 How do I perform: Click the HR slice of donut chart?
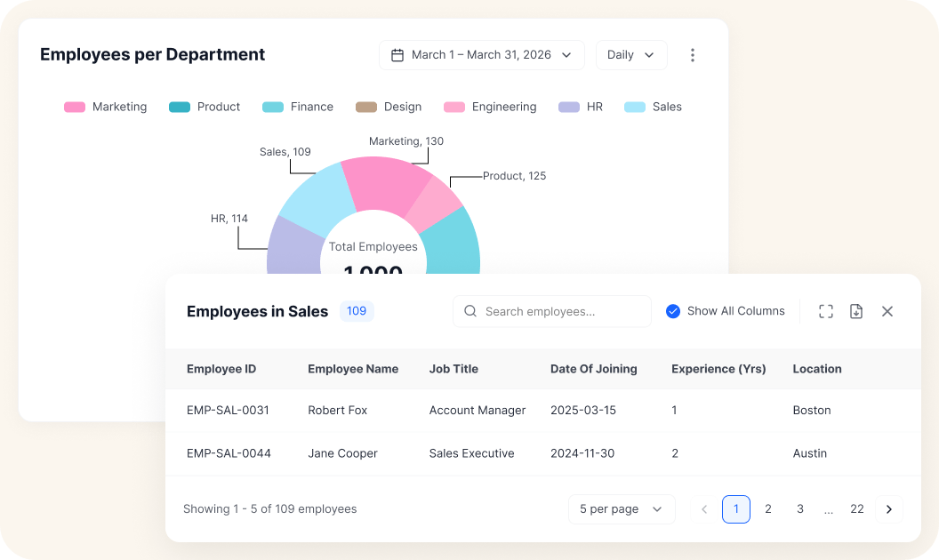click(x=294, y=247)
